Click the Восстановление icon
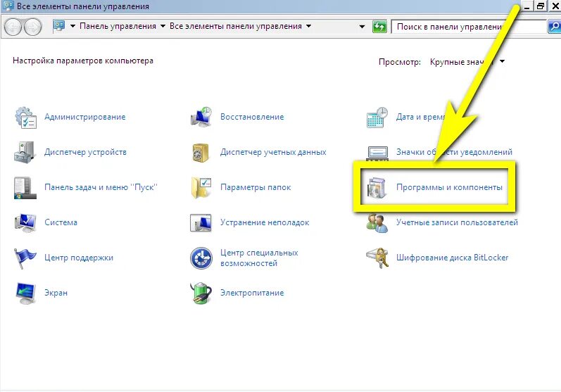The image size is (561, 392). pos(201,117)
